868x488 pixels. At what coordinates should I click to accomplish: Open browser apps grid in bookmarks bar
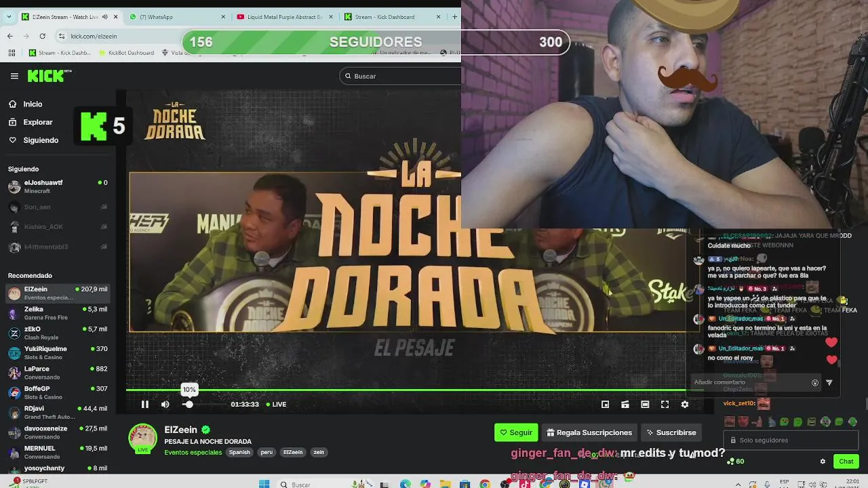point(12,53)
